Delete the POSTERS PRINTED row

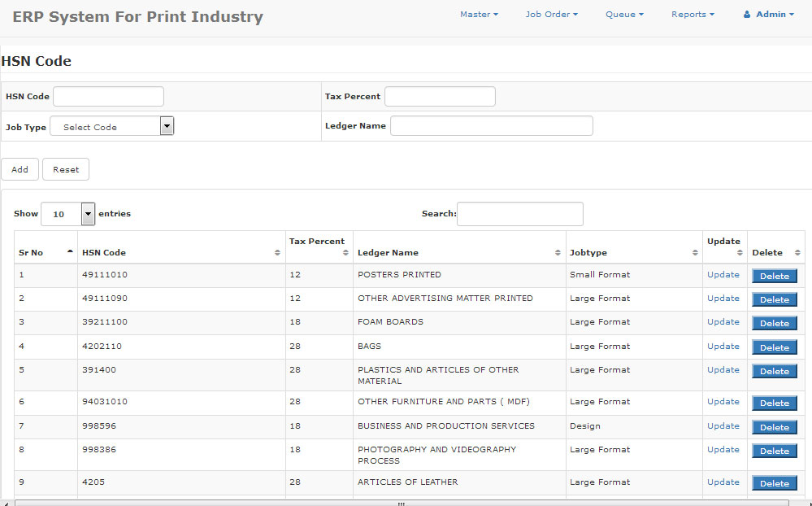click(774, 277)
